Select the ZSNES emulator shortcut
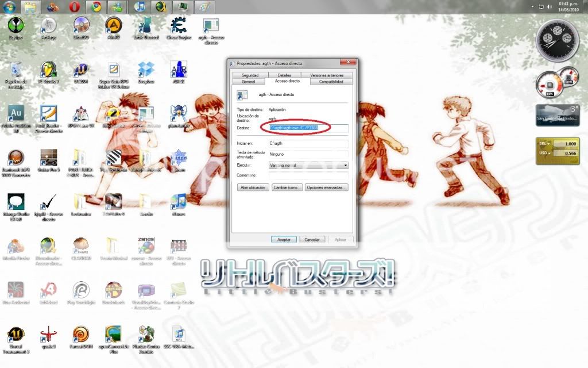This screenshot has width=588, height=368. pyautogui.click(x=146, y=251)
